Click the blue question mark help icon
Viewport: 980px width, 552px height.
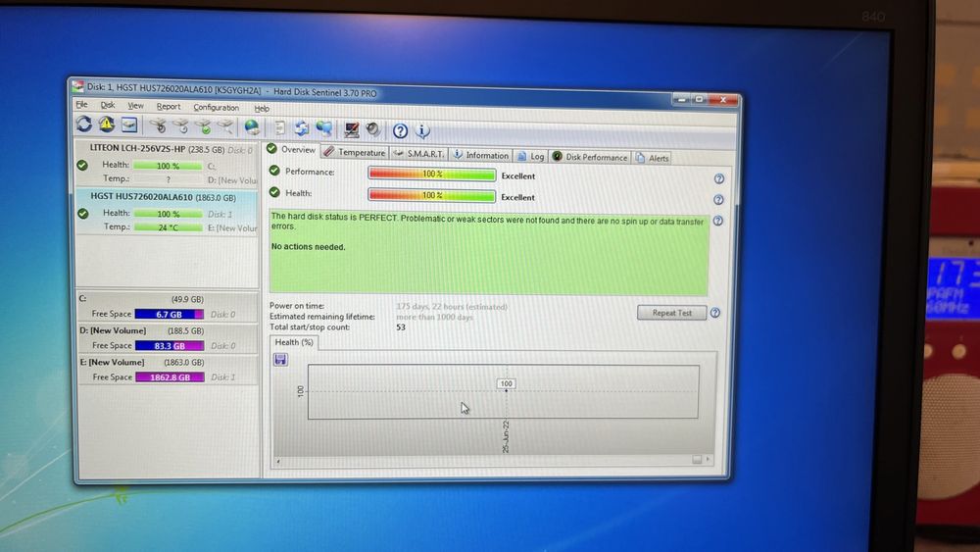click(400, 130)
